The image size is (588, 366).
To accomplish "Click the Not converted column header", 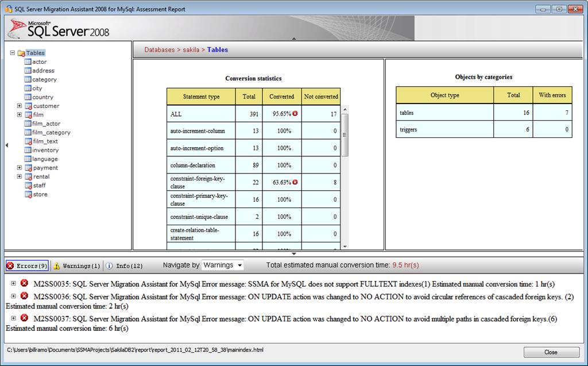I will tap(321, 97).
